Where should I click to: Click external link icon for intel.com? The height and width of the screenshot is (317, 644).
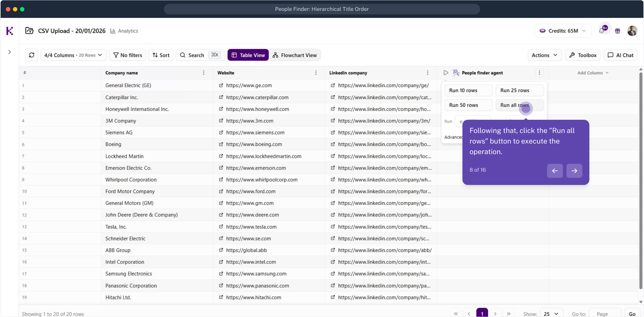pyautogui.click(x=221, y=262)
